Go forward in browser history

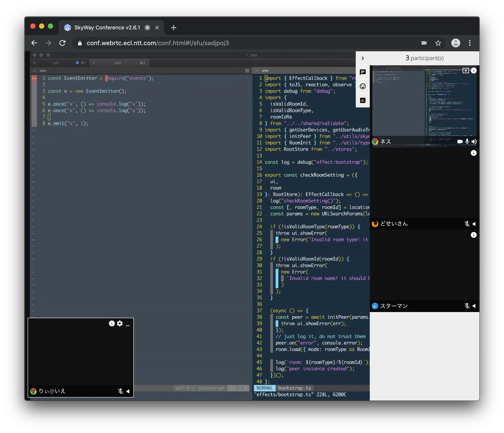pos(48,43)
